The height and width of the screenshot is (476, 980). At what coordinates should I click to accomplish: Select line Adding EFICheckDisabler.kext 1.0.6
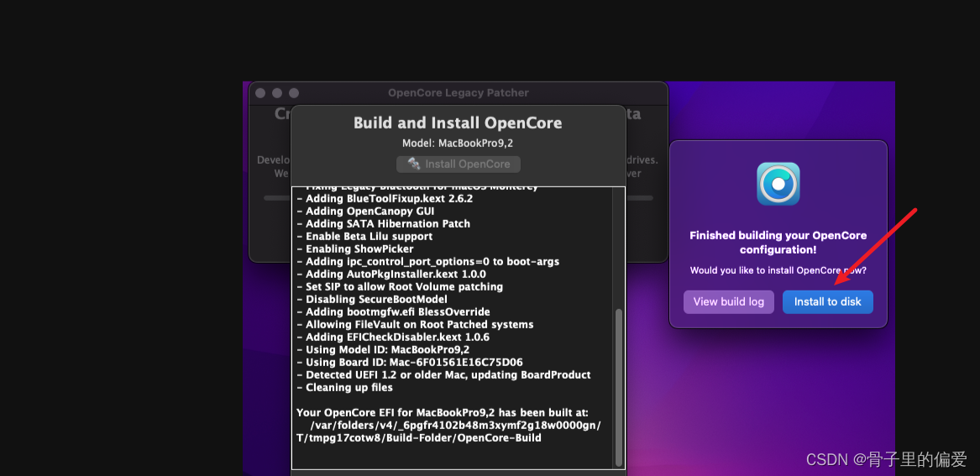(x=393, y=337)
